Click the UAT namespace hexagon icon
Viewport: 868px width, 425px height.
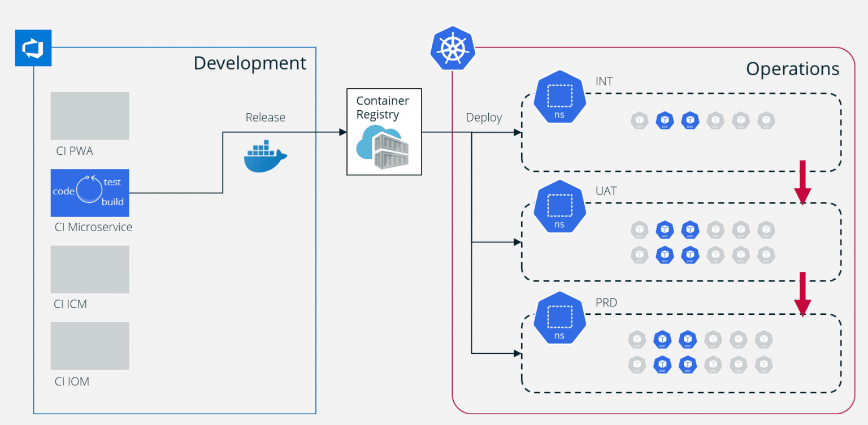tap(558, 206)
